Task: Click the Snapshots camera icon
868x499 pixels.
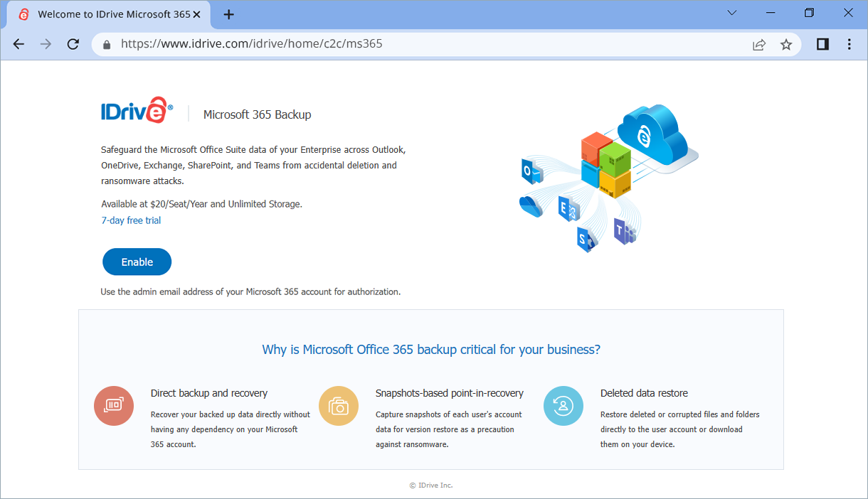Action: pos(339,406)
